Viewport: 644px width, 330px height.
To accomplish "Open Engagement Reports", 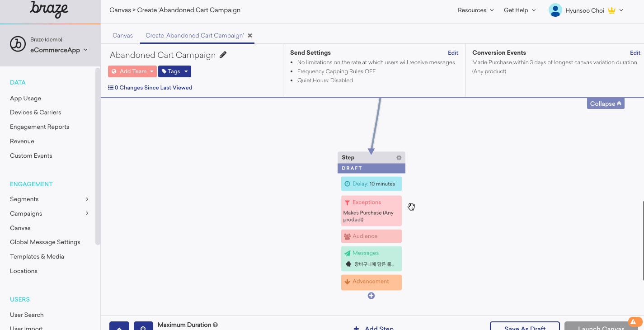I will coord(39,127).
